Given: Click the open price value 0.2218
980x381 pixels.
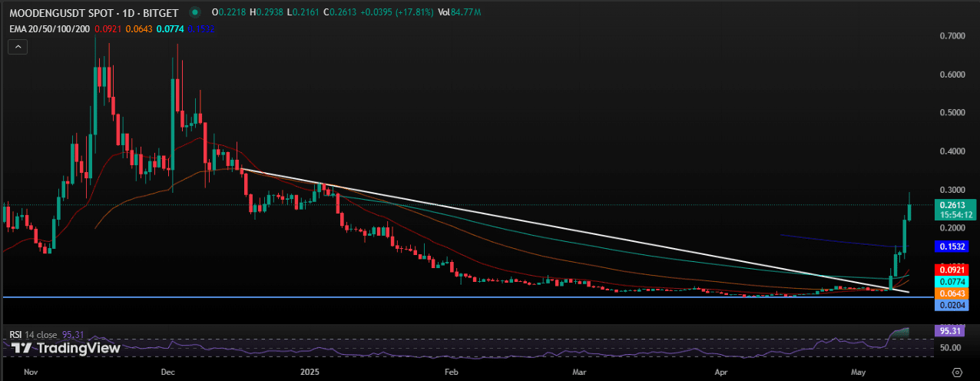Looking at the screenshot, I should click(231, 12).
